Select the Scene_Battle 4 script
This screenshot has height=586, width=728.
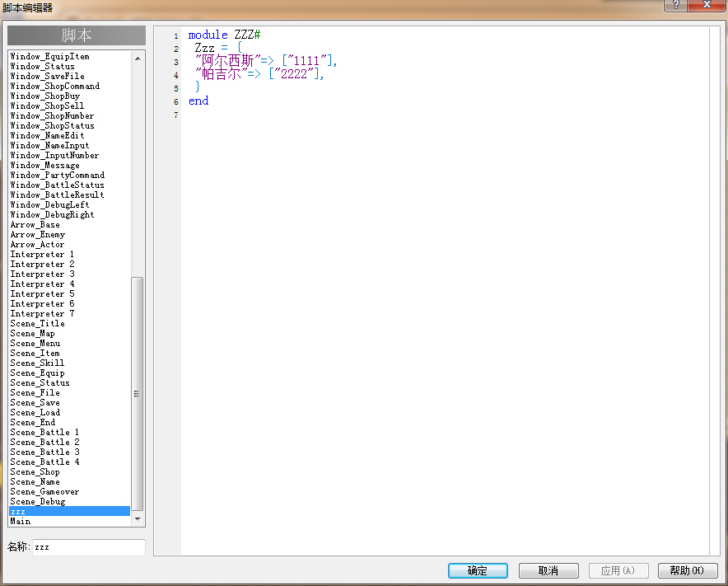tap(69, 462)
